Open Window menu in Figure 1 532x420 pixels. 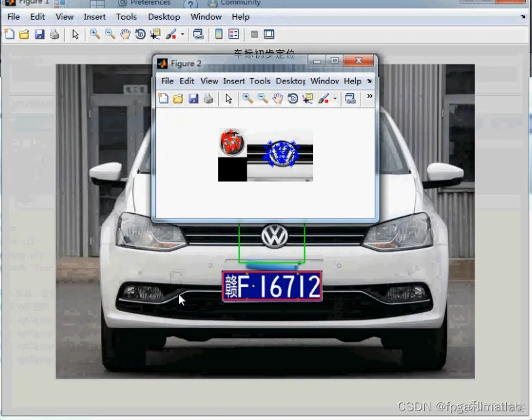[x=206, y=17]
